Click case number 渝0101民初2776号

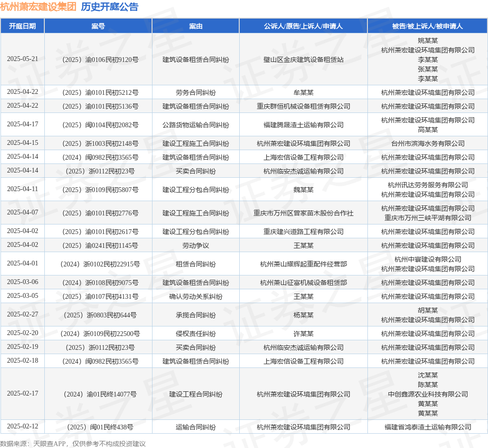pyautogui.click(x=100, y=213)
